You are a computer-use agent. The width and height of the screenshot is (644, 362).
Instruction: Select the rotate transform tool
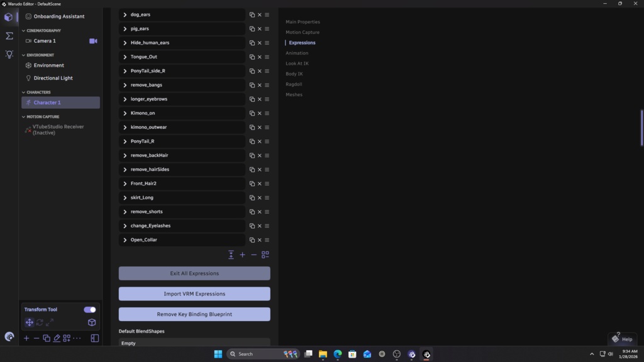tap(40, 322)
